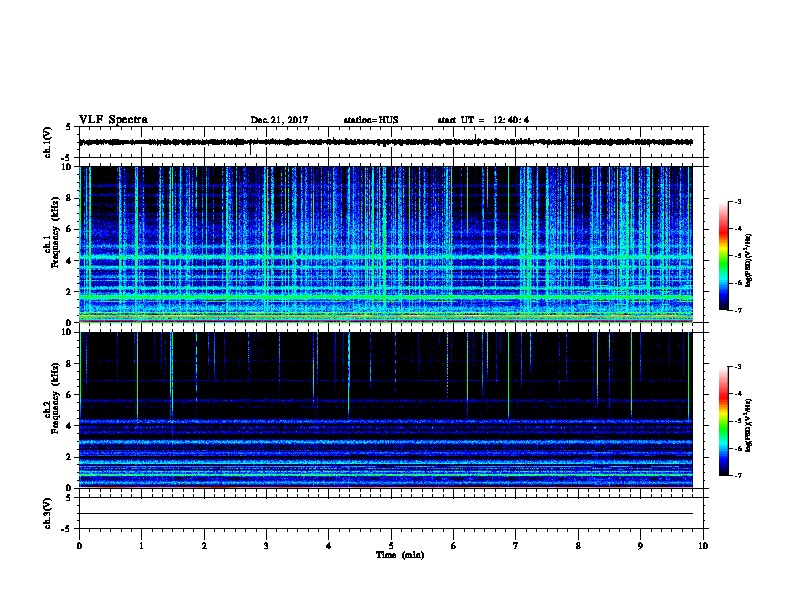Click time axis tick label "1"
This screenshot has height=612, width=792.
pyautogui.click(x=141, y=546)
